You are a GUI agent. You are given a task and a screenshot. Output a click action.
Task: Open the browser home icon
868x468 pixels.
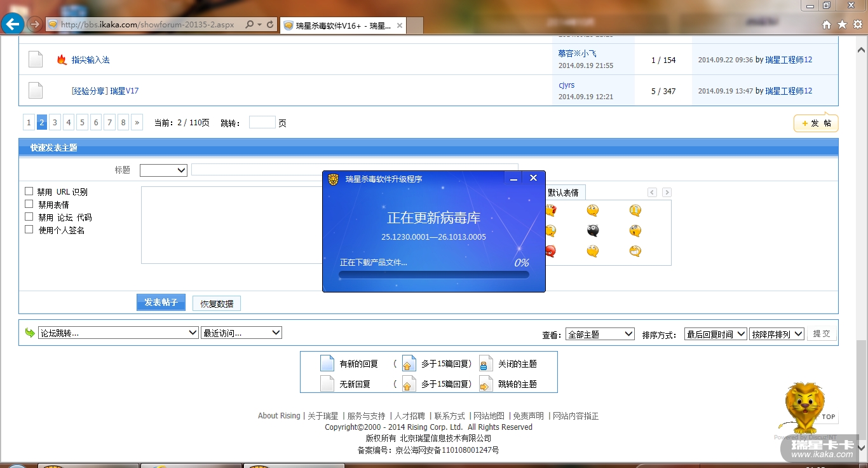827,25
